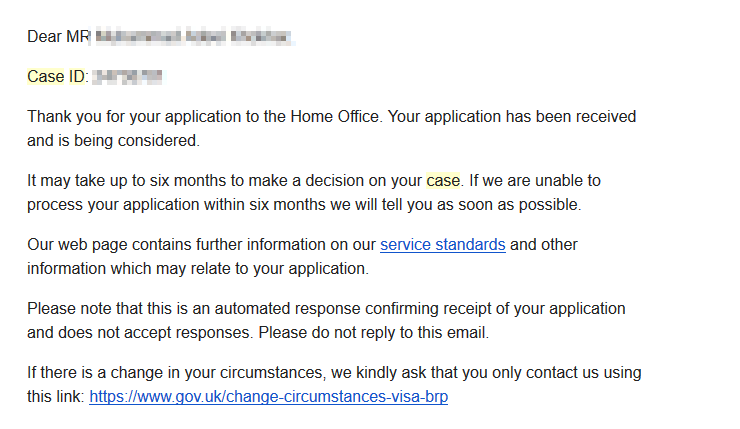This screenshot has height=429, width=740.
Task: Click the Dear MR greeting text
Action: (x=58, y=36)
